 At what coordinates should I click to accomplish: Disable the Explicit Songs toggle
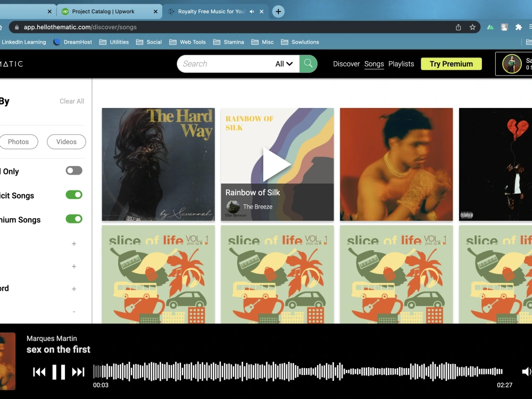pyautogui.click(x=74, y=195)
